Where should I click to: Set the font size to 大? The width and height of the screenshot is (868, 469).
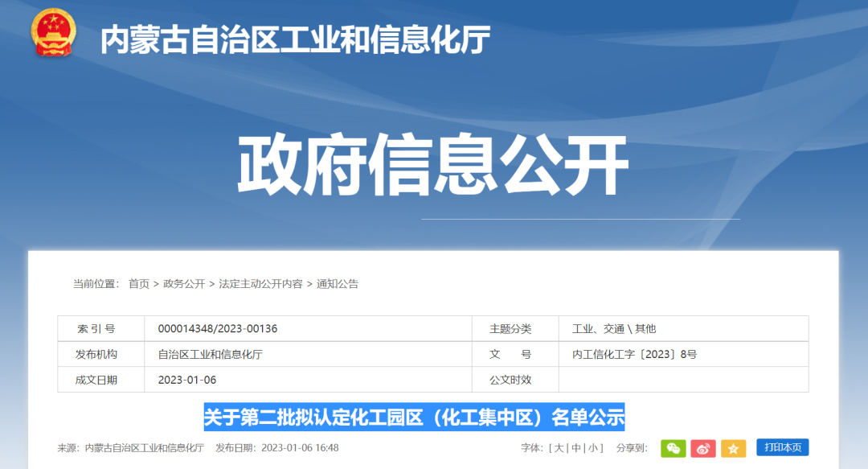coord(559,448)
